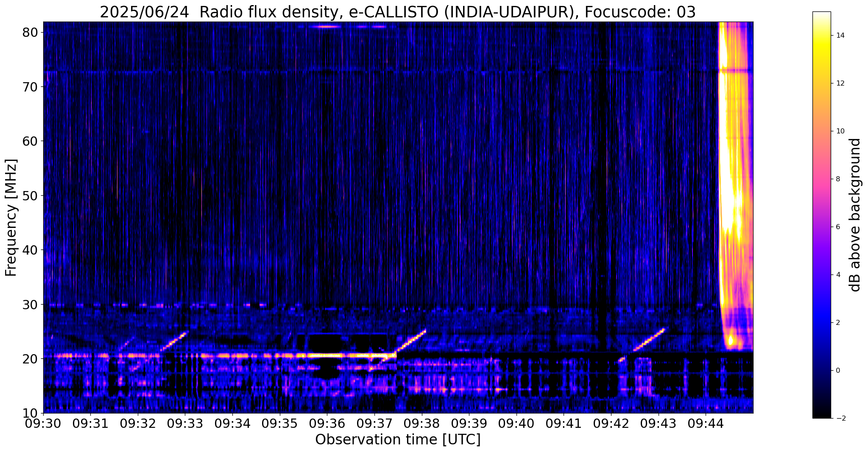Click the white top of the colorbar
The image size is (868, 452).
tap(821, 17)
